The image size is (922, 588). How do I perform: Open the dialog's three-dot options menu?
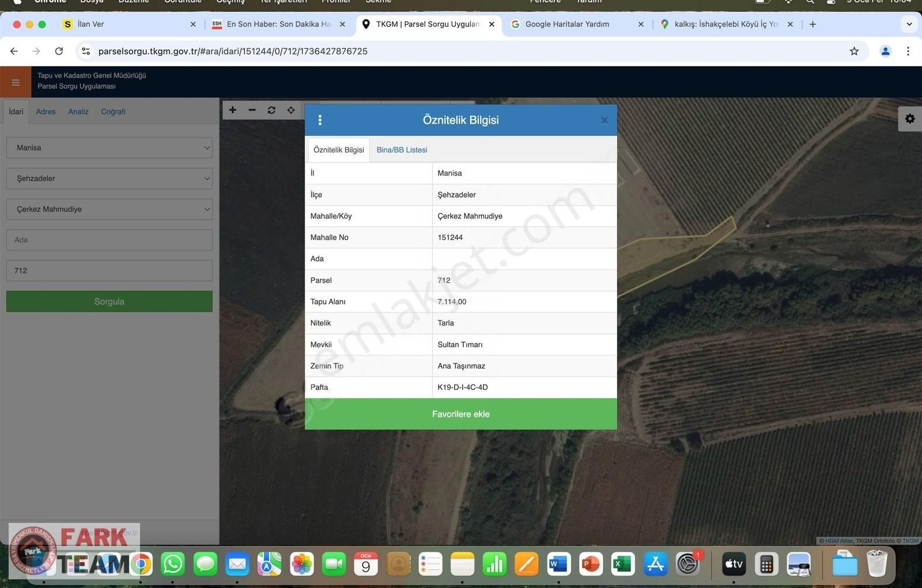(320, 120)
